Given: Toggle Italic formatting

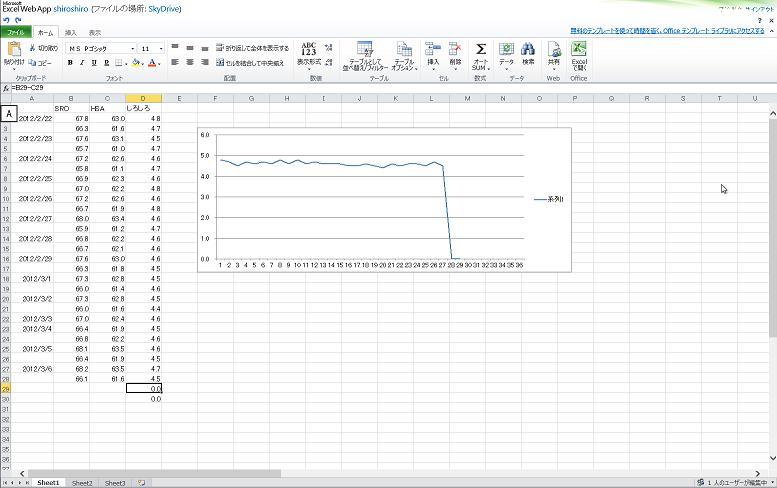Looking at the screenshot, I should coord(82,63).
